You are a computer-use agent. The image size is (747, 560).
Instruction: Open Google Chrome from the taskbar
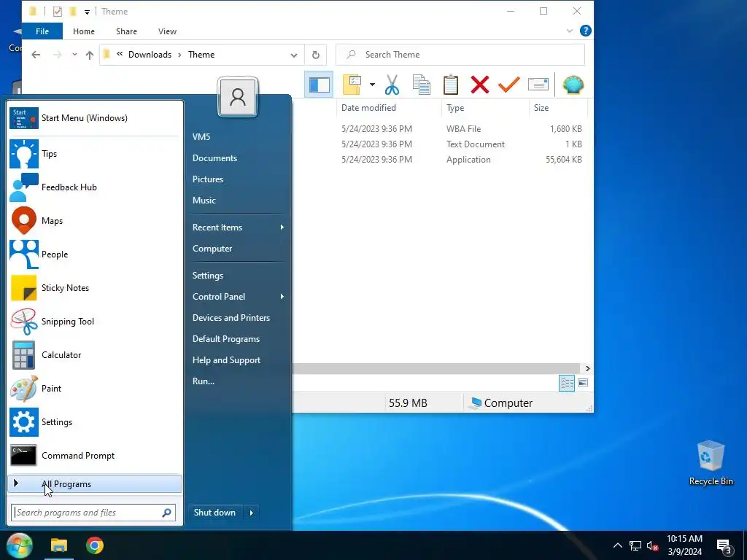[95, 545]
